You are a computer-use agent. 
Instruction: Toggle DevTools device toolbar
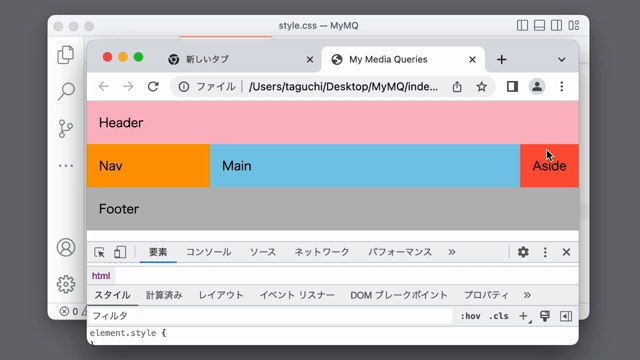pos(120,252)
